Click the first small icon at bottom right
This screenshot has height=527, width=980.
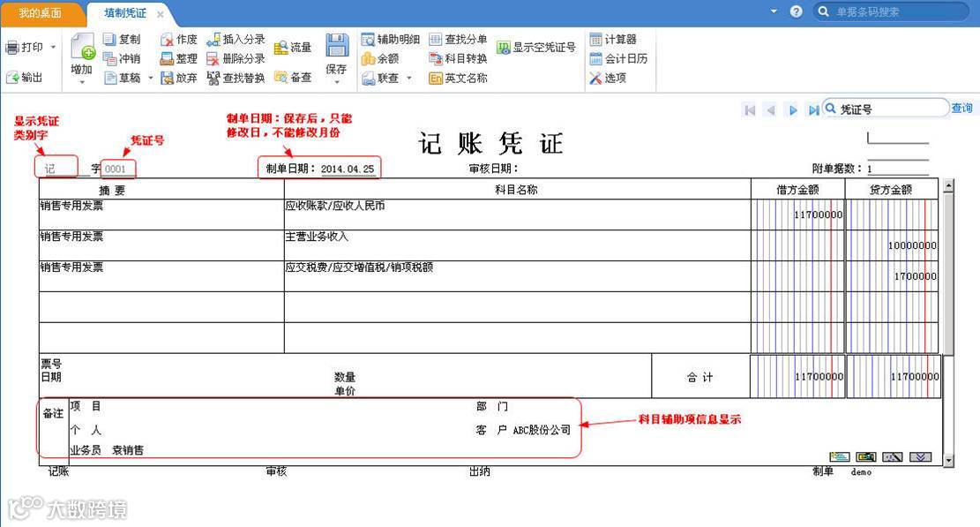840,457
